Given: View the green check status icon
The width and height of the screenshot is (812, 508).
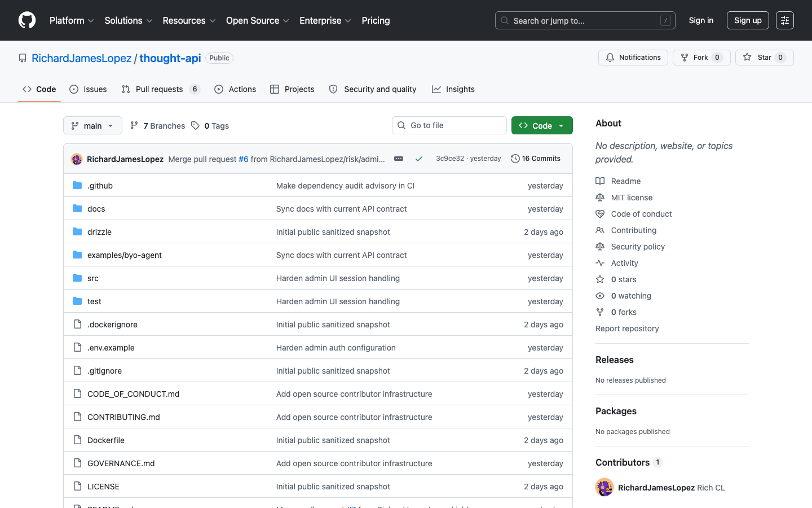Looking at the screenshot, I should coord(419,159).
